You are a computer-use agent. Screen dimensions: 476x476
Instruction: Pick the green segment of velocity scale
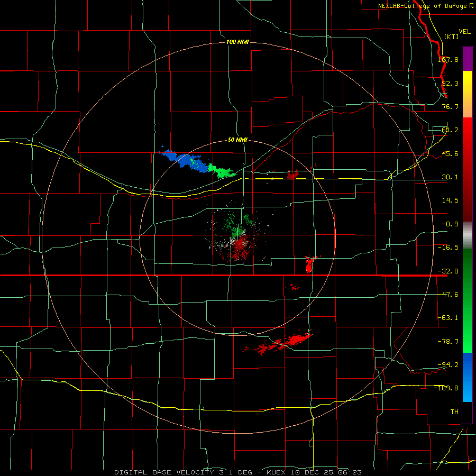pos(467,300)
